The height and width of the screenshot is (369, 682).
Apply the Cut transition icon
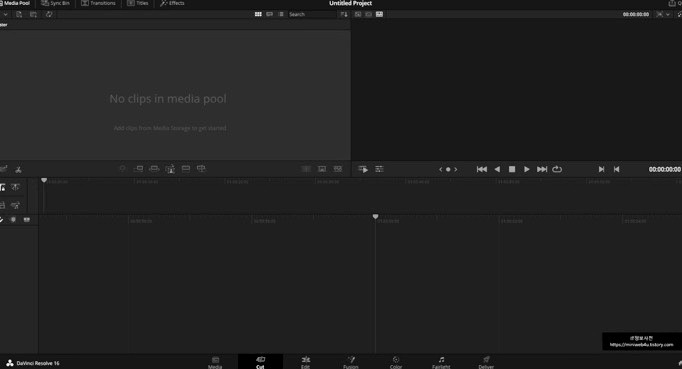coord(306,169)
